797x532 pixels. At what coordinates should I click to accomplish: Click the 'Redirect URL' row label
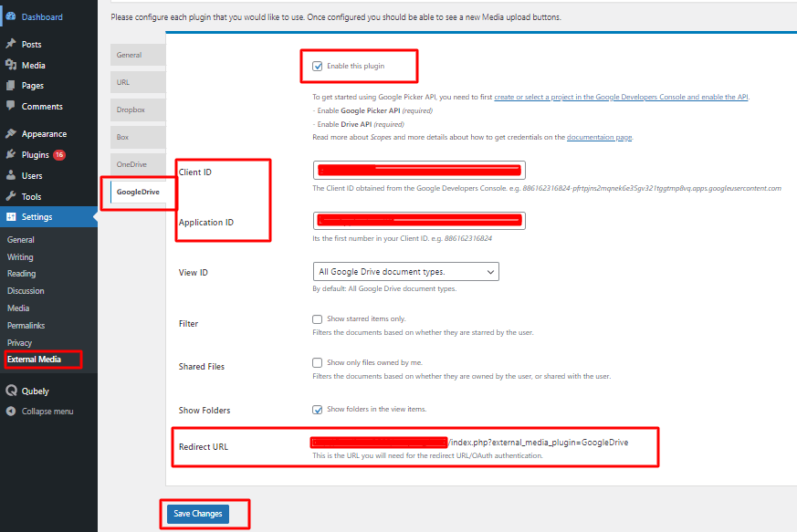pyautogui.click(x=204, y=446)
